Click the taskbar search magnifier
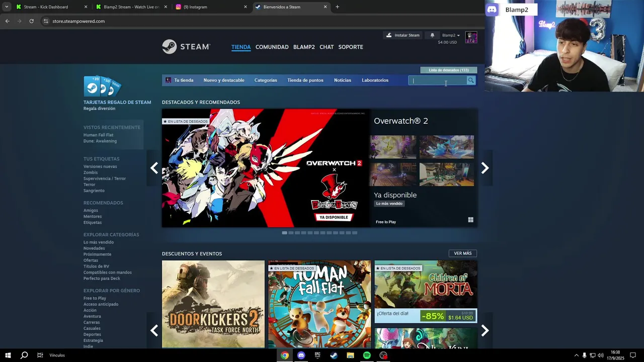Image resolution: width=644 pixels, height=362 pixels. [x=24, y=355]
